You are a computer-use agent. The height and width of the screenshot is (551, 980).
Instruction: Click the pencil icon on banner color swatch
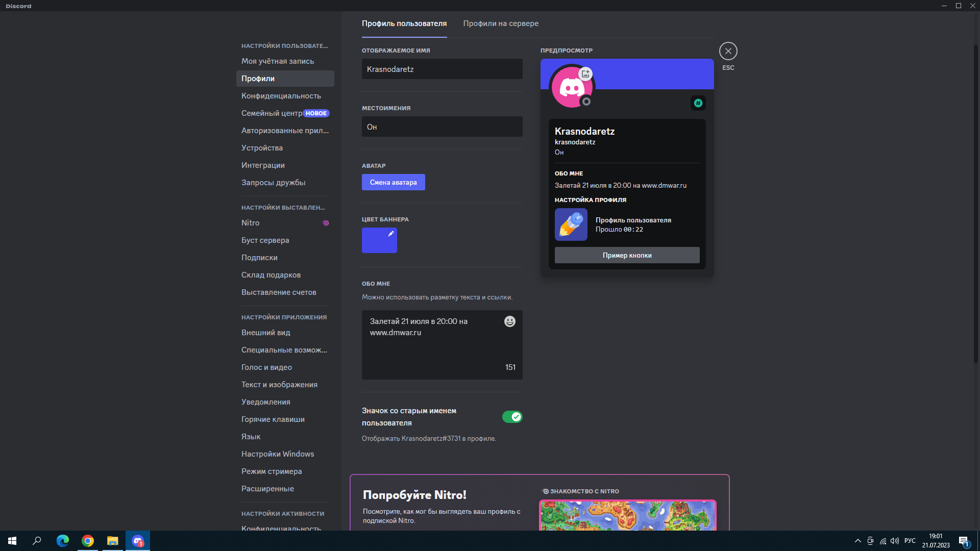391,234
